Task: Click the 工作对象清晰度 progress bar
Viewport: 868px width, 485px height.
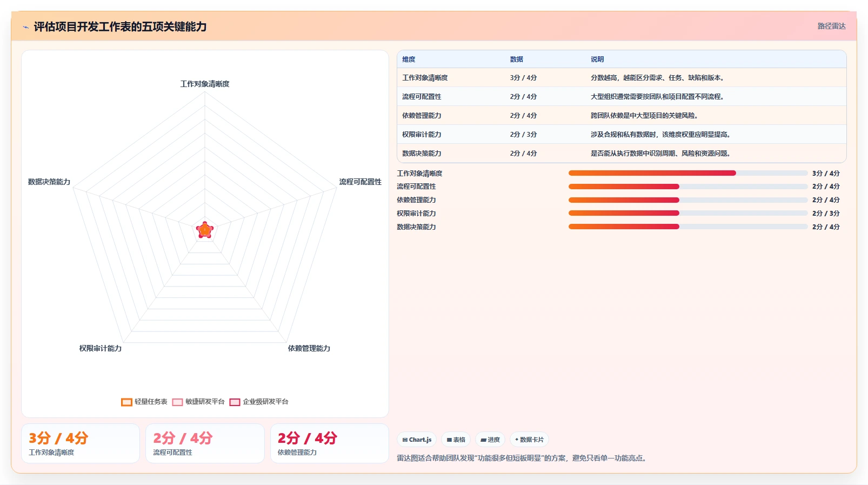Action: 688,173
